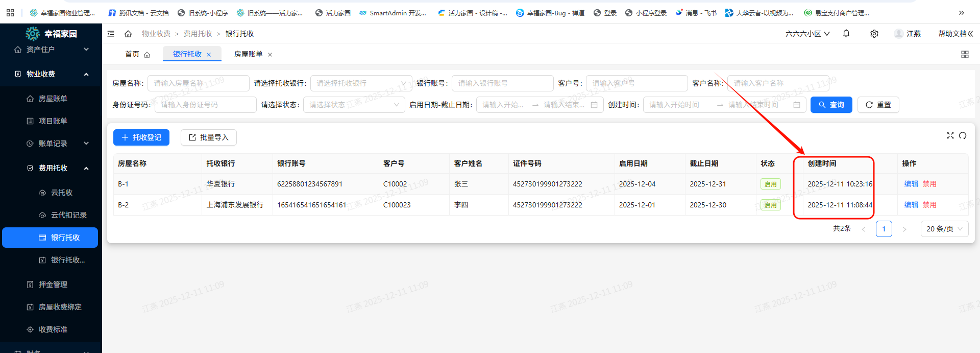Click 物业收费 breadcrumb
The width and height of the screenshot is (980, 353).
[156, 34]
